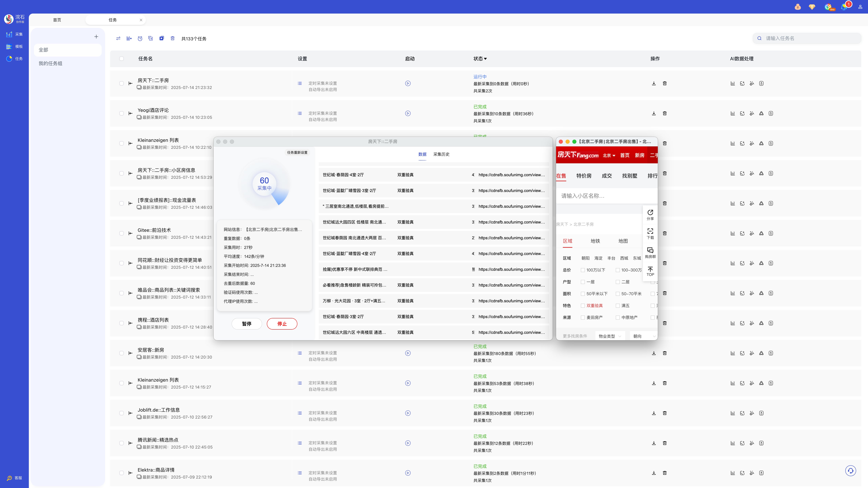Image resolution: width=868 pixels, height=488 pixels.
Task: Check the 双重验真 filter checkbox
Action: tap(583, 306)
